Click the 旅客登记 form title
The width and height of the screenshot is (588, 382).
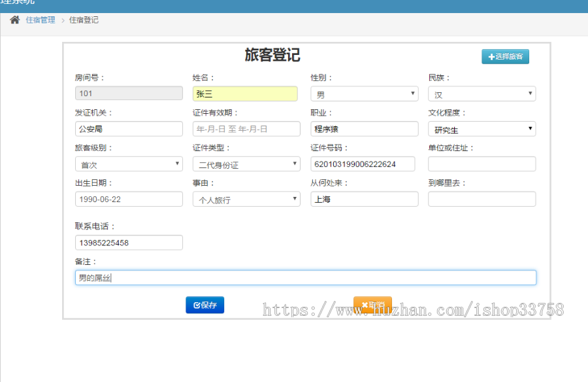[x=272, y=55]
